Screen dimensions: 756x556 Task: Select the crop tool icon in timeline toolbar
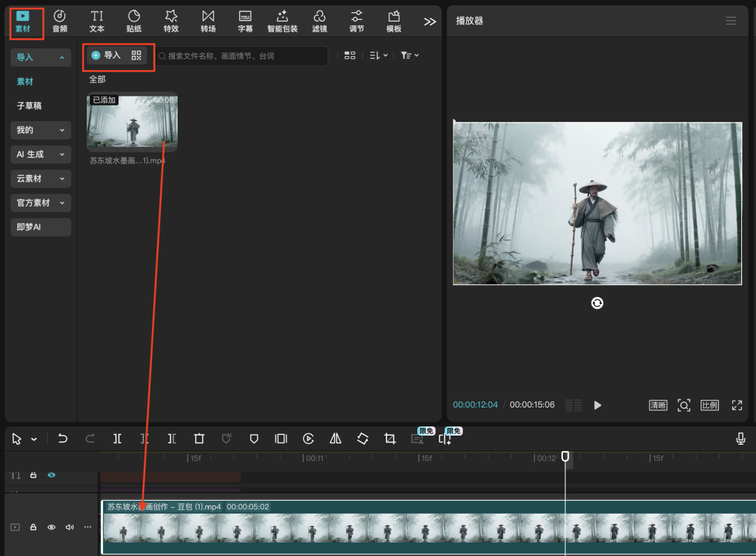point(390,438)
